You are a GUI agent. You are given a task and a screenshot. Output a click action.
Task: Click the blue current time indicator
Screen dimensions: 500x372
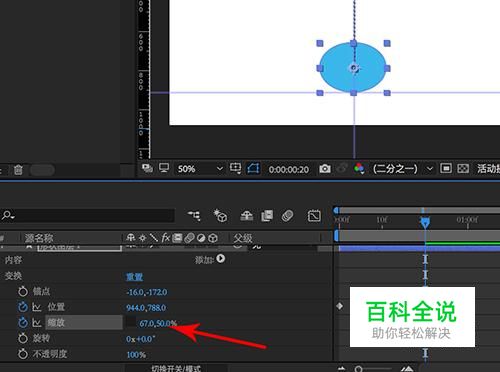point(425,222)
